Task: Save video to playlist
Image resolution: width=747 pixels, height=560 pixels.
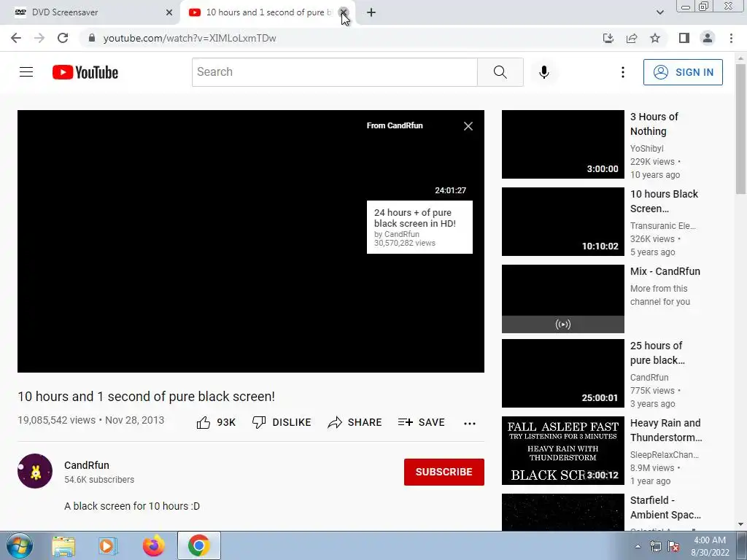Action: point(422,422)
